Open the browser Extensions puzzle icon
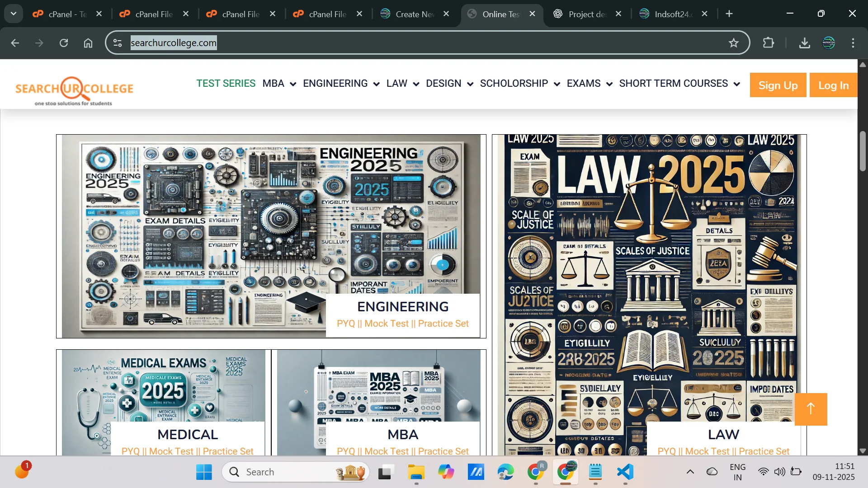Image resolution: width=868 pixels, height=488 pixels. point(769,43)
